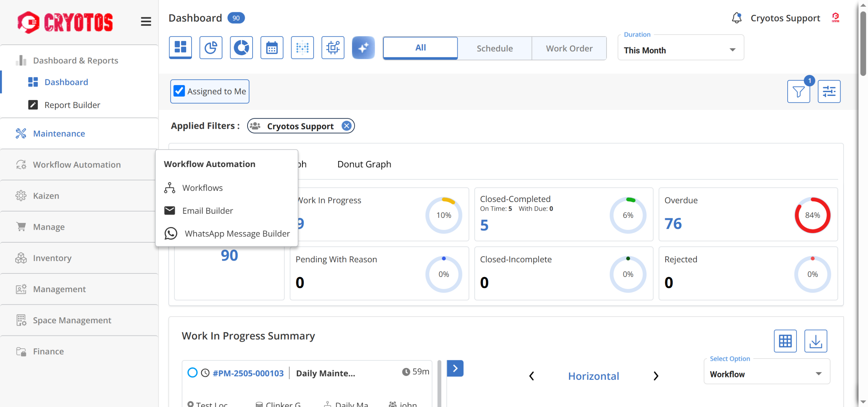Open the filter funnel icon
Image resolution: width=868 pixels, height=407 pixels.
click(798, 91)
